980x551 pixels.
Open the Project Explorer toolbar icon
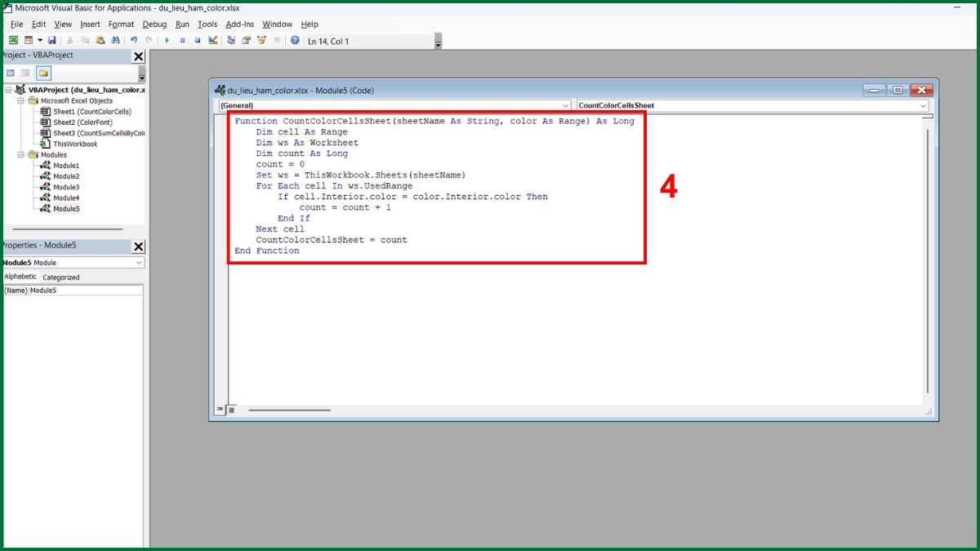231,40
